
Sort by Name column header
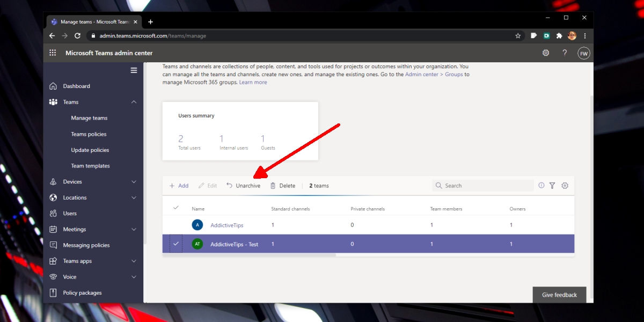[198, 209]
